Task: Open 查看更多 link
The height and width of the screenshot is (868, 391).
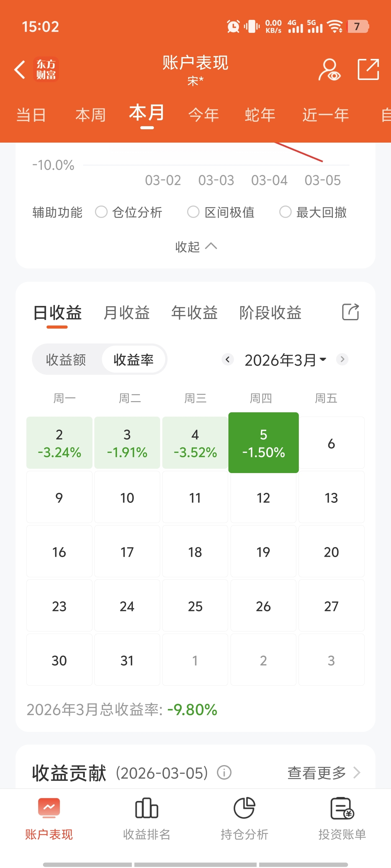Action: coord(323,772)
